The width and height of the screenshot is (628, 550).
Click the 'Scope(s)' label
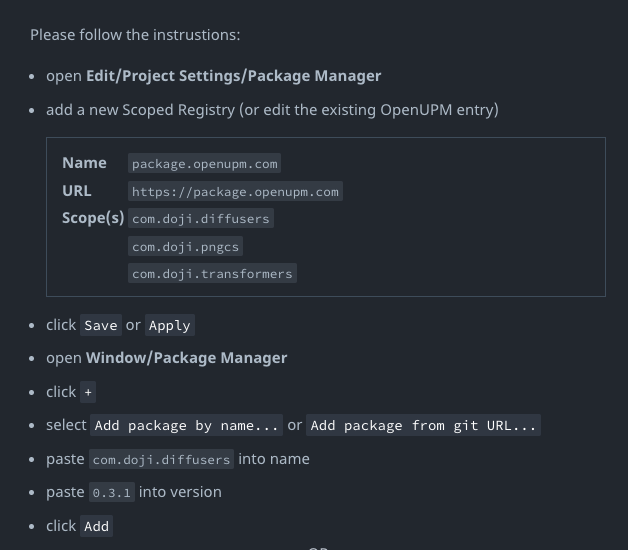point(93,218)
